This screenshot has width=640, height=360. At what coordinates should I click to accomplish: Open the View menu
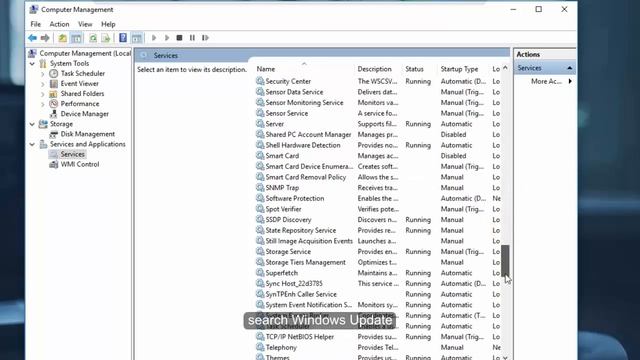click(x=85, y=24)
